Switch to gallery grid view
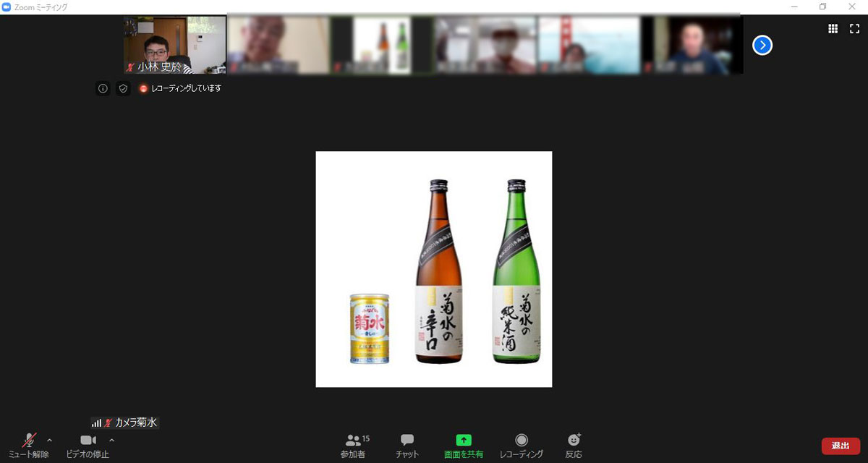868x463 pixels. pos(833,28)
